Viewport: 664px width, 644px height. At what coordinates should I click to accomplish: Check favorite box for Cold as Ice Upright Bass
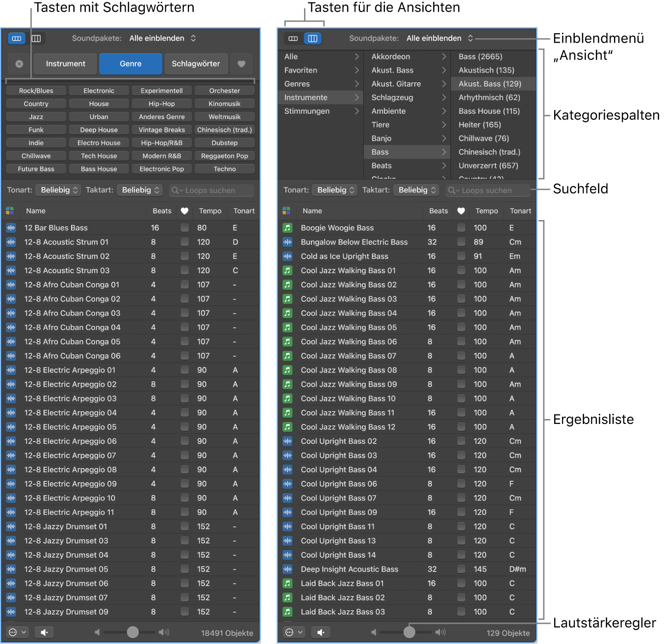click(461, 256)
